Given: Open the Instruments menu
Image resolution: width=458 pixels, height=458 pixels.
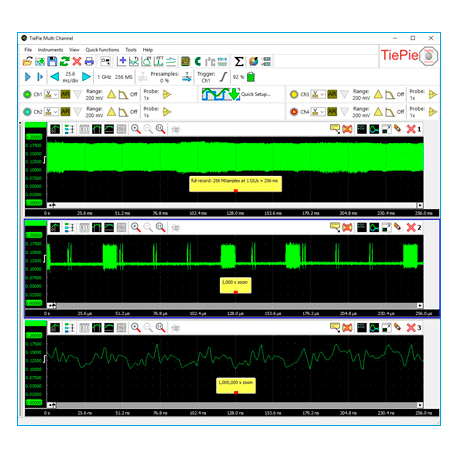Looking at the screenshot, I should [x=50, y=50].
